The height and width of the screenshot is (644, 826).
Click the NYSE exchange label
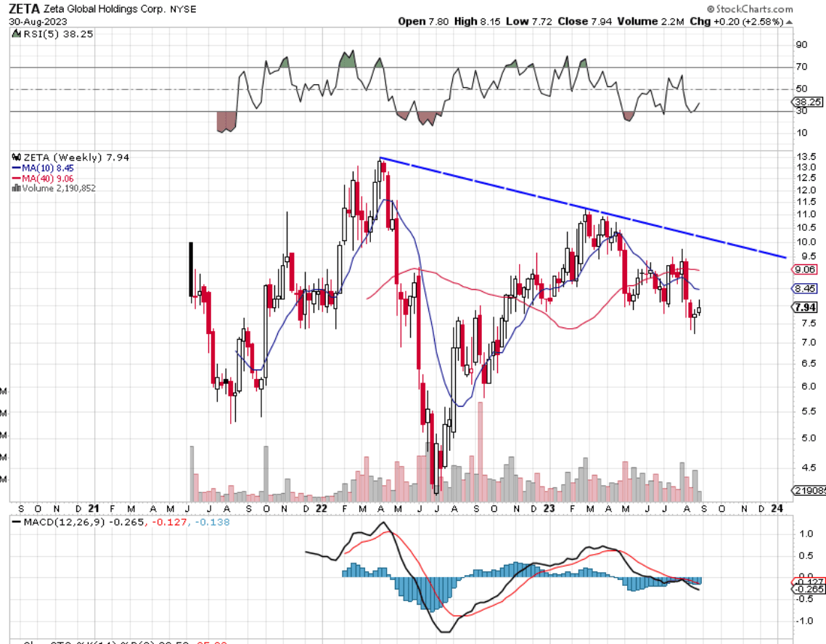(x=183, y=9)
